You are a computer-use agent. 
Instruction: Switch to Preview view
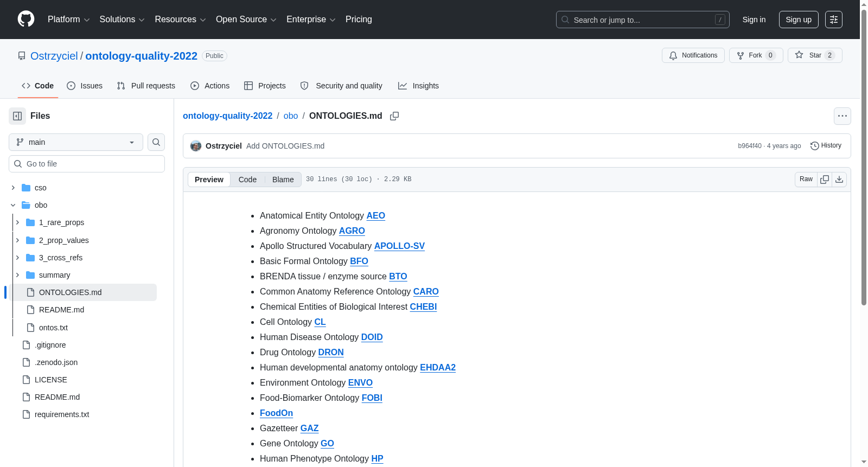pyautogui.click(x=209, y=180)
